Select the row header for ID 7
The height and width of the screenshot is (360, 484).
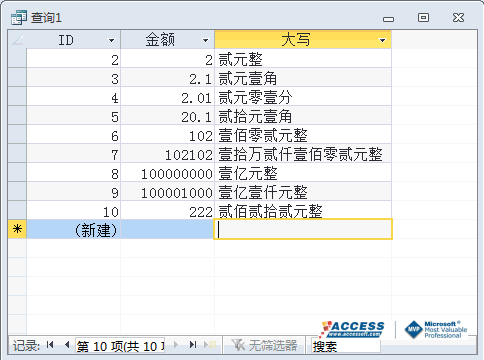(17, 154)
